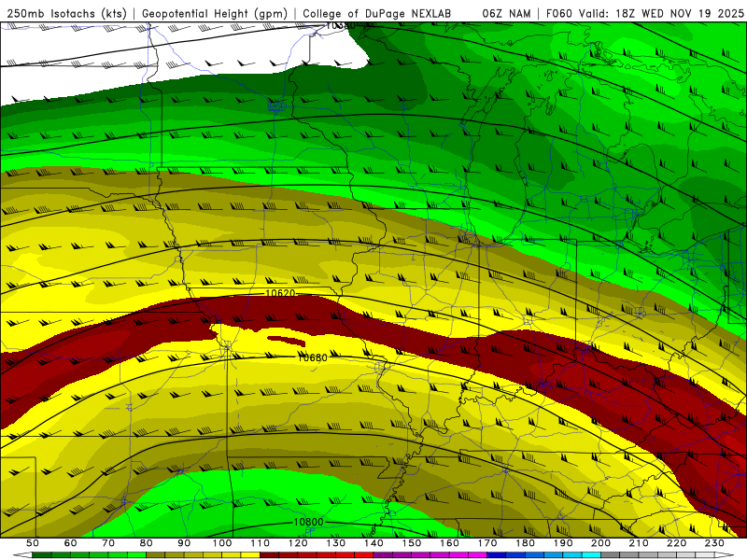Image resolution: width=747 pixels, height=560 pixels.
Task: Click the 'F060' forecast hour label
Action: pyautogui.click(x=560, y=14)
